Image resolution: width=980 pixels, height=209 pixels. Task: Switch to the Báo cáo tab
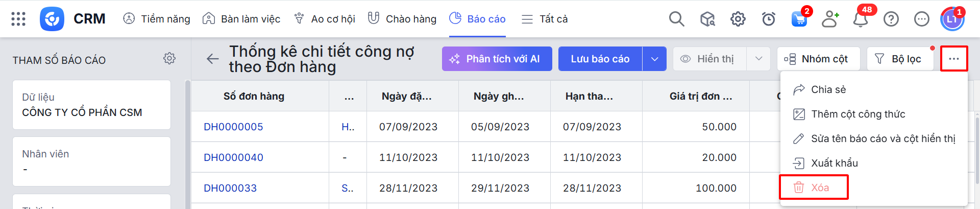click(477, 19)
